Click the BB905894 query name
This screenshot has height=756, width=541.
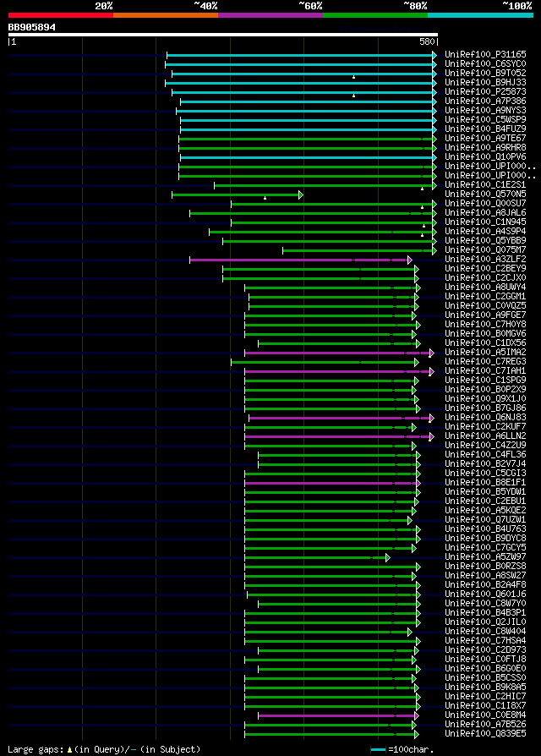(32, 27)
